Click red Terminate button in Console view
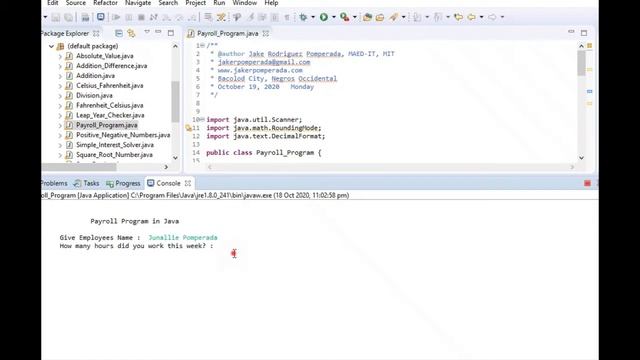 587,183
